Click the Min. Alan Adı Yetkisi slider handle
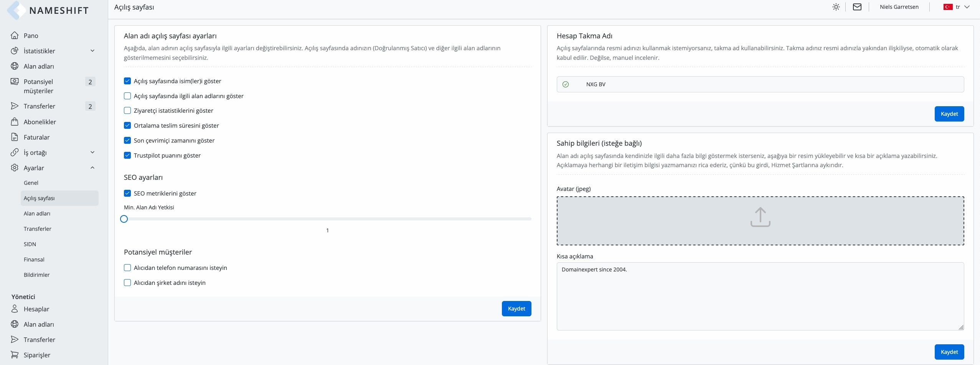Image resolution: width=980 pixels, height=365 pixels. [124, 219]
